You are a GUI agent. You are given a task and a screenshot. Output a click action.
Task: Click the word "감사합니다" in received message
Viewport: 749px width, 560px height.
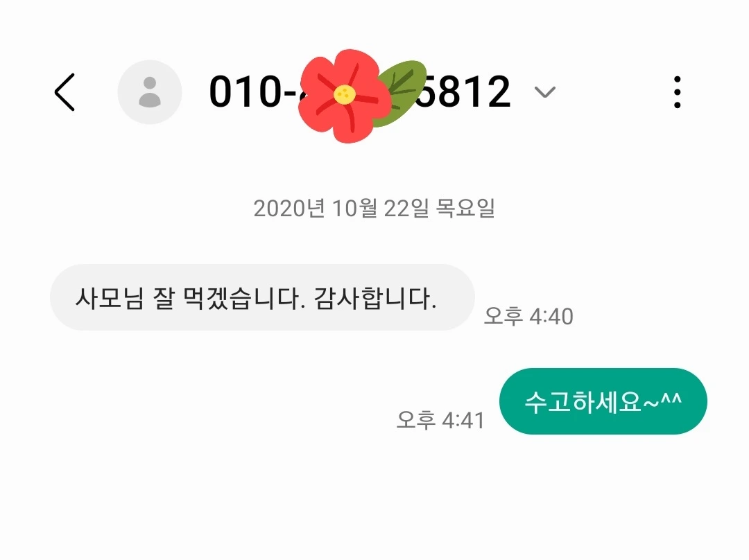375,299
